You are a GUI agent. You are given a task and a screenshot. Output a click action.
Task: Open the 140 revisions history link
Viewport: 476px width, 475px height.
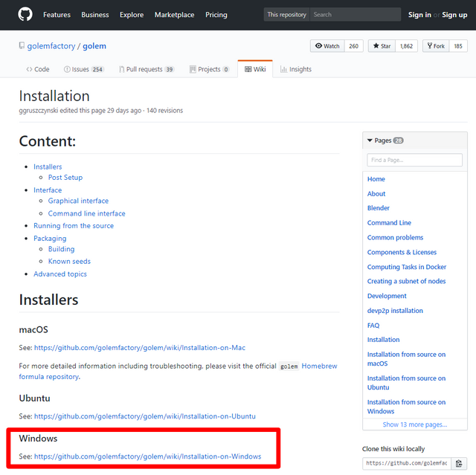point(165,111)
